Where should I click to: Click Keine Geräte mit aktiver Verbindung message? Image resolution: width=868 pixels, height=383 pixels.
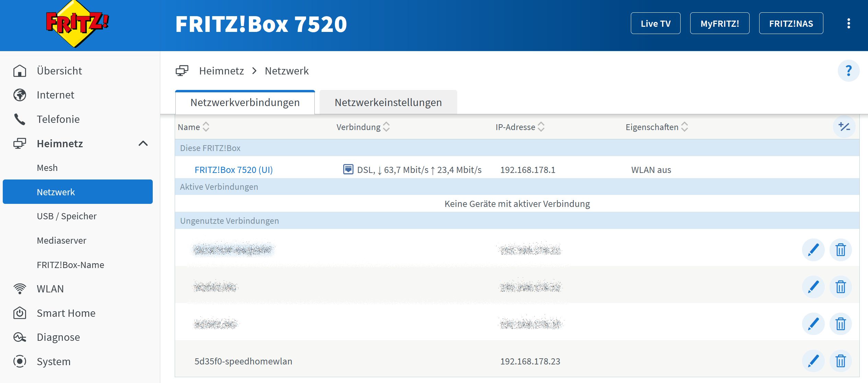517,204
